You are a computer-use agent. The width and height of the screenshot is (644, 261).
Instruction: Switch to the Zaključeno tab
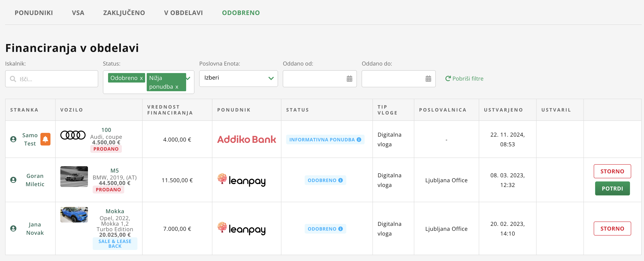[x=124, y=13]
